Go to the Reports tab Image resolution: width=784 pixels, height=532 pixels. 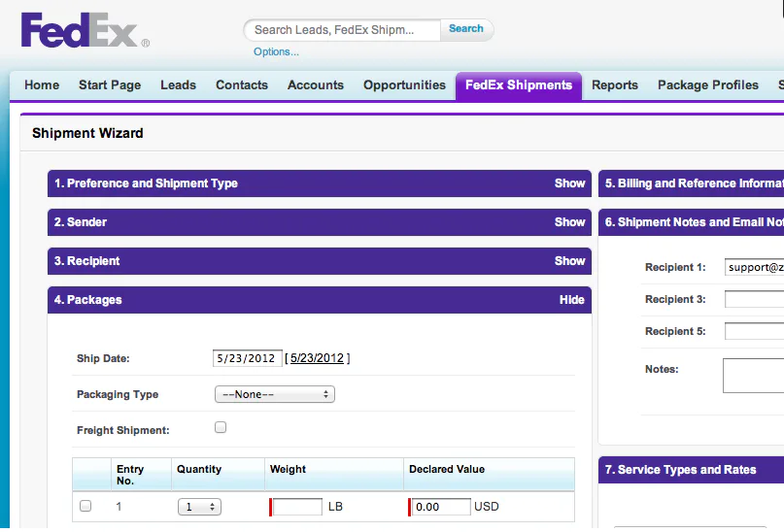tap(615, 84)
